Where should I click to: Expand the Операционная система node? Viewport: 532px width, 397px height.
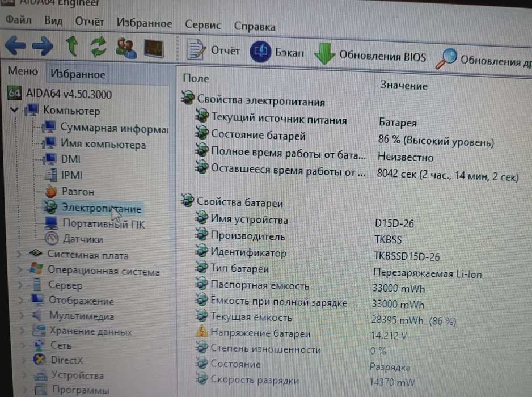pos(20,269)
